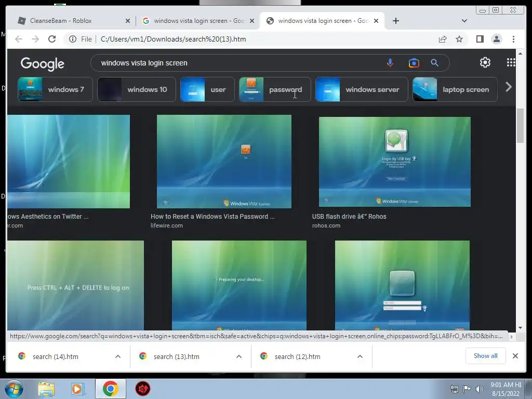Screen dimensions: 532x399
Task: Open the USB flash drive Rohos link
Action: pos(349,217)
